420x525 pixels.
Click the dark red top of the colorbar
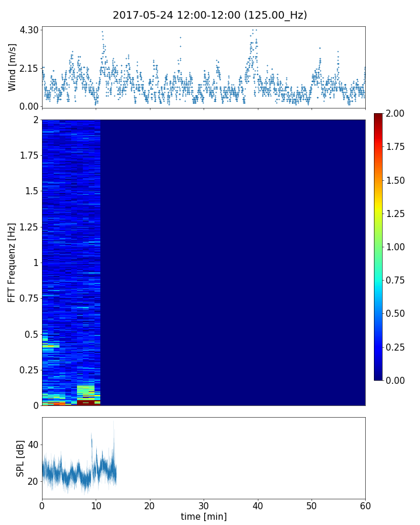click(x=379, y=116)
